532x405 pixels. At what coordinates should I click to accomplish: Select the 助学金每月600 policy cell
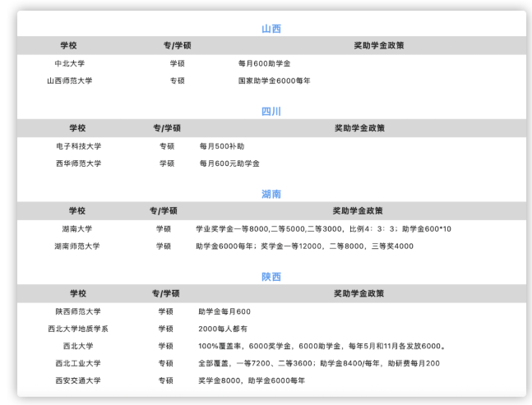point(224,311)
